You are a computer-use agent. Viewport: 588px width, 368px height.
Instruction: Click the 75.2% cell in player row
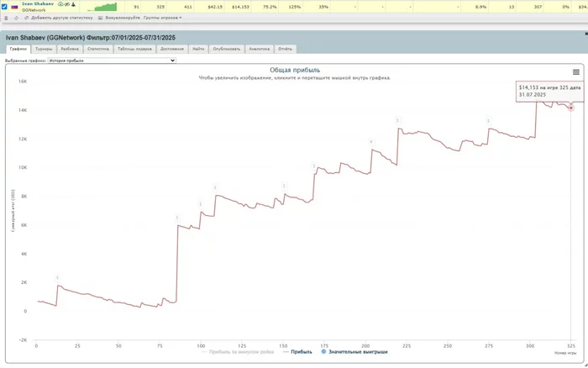pos(270,7)
